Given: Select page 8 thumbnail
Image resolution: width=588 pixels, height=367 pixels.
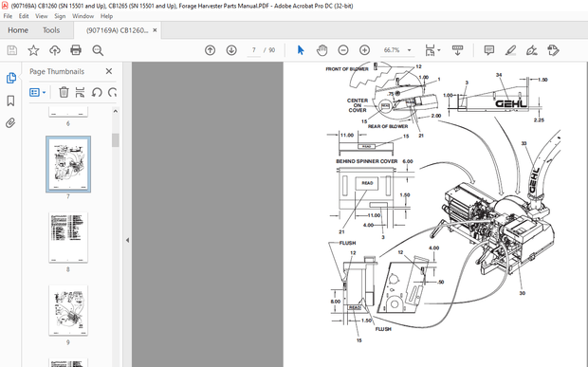Looking at the screenshot, I should coord(68,237).
